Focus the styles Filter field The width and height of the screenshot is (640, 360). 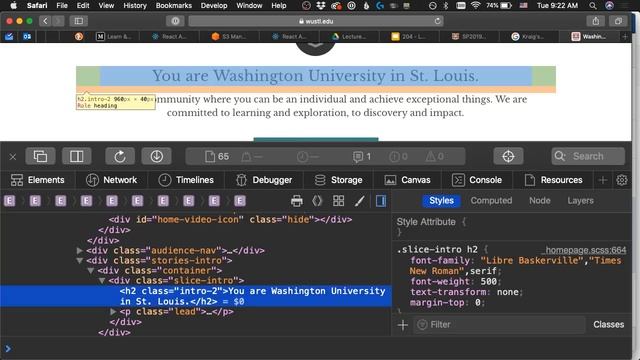tap(499, 325)
